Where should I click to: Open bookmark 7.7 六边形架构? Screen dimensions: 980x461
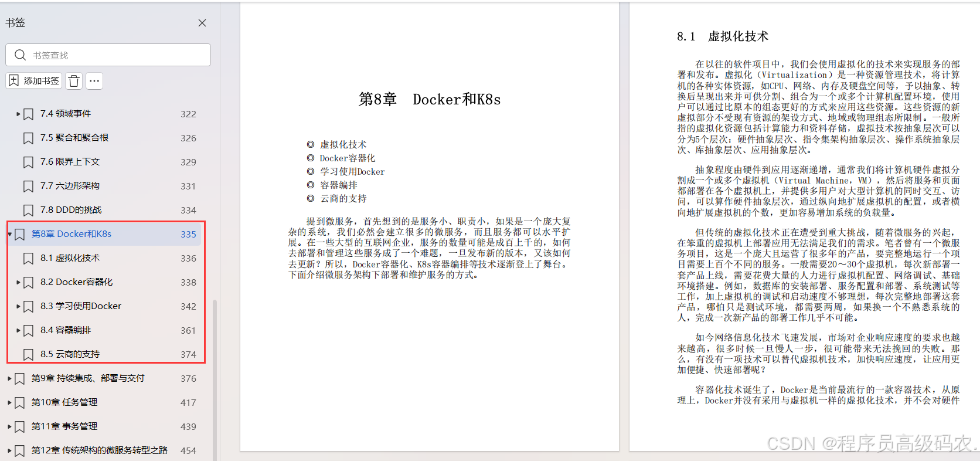(70, 186)
